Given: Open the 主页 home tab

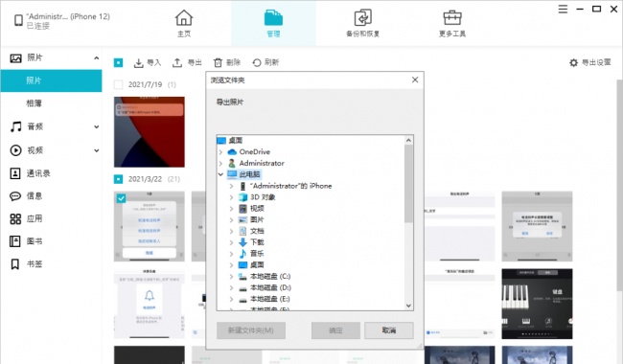Looking at the screenshot, I should (184, 24).
